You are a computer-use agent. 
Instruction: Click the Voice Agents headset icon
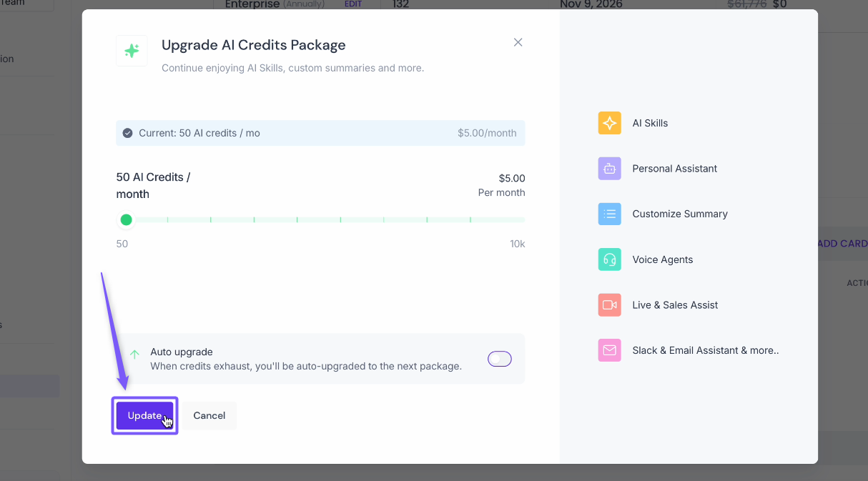pos(609,259)
